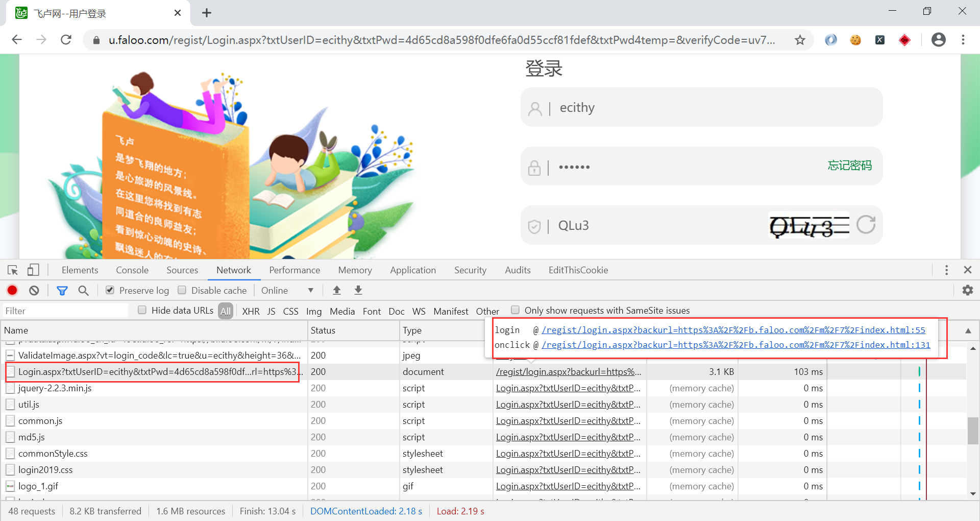The image size is (980, 521).
Task: Toggle the Preserve log checkbox
Action: coord(110,290)
